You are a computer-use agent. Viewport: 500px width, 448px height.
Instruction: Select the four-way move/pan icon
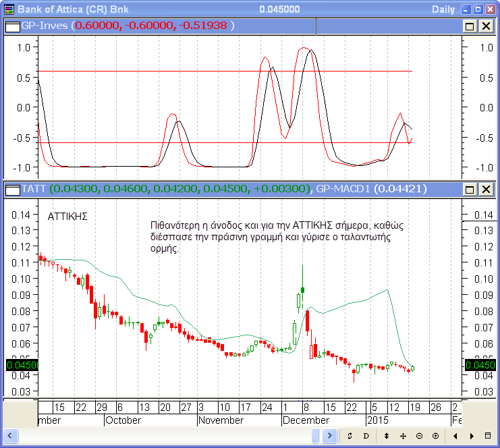[x=403, y=436]
